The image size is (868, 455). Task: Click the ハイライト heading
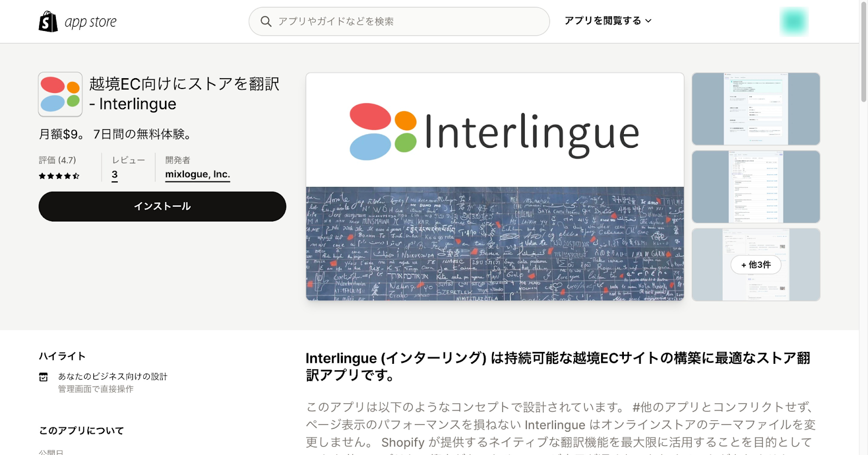coord(62,356)
